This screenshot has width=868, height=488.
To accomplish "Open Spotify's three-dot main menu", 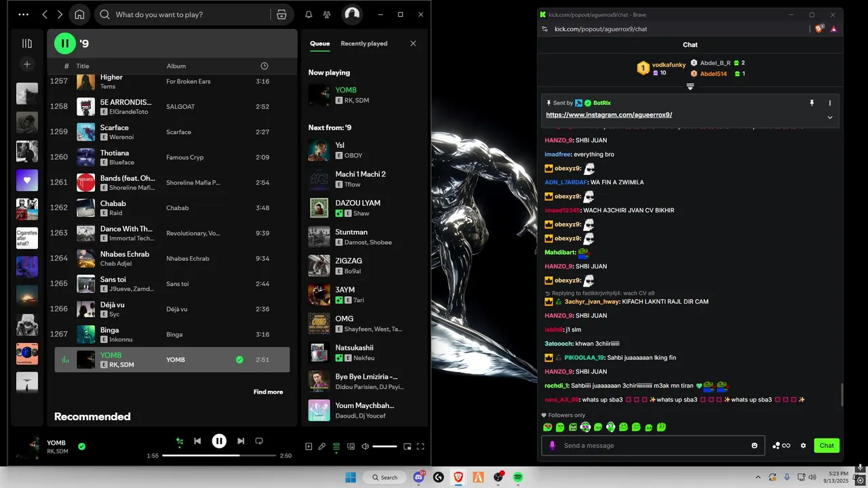I will click(24, 14).
